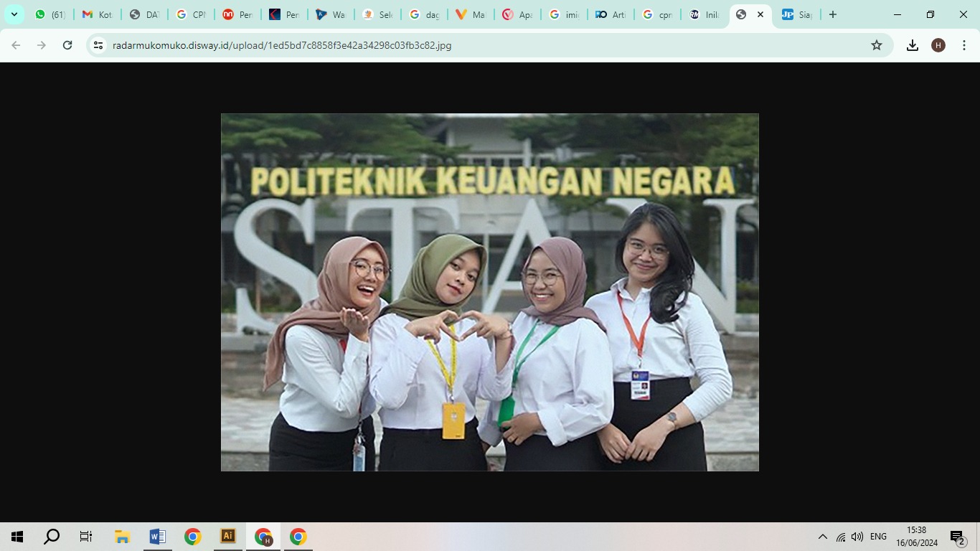Open the "Pen" tab with red round icon

(x=237, y=14)
